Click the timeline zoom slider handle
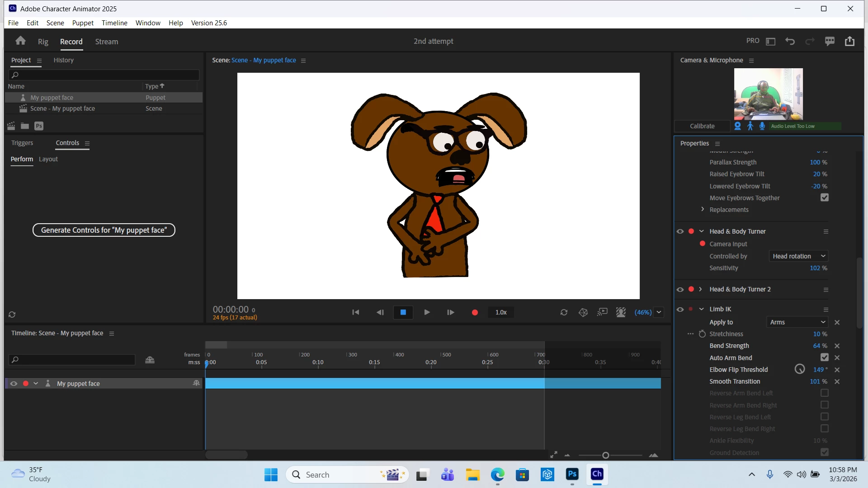This screenshot has width=868, height=488. [606, 455]
